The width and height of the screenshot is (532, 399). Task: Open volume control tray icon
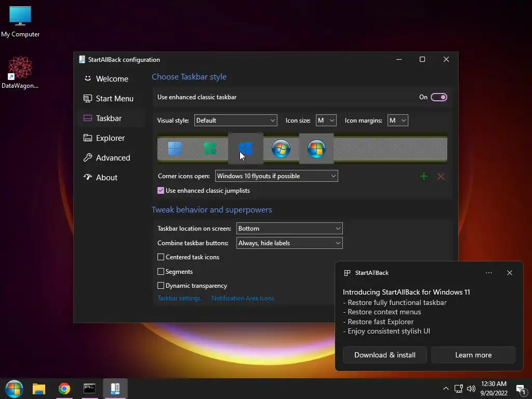[471, 389]
